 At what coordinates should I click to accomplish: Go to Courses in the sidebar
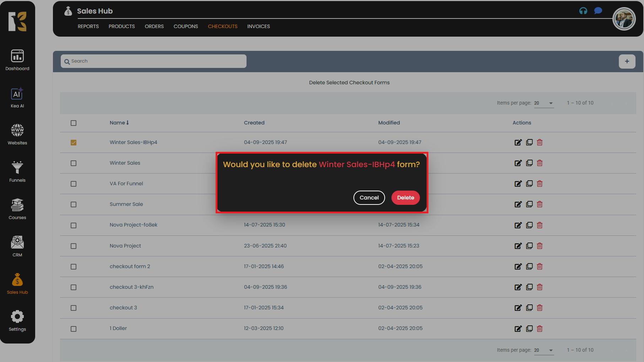click(x=17, y=209)
